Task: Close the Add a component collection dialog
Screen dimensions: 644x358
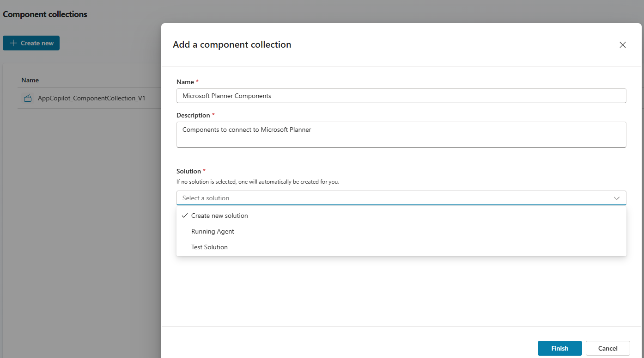Action: point(622,45)
